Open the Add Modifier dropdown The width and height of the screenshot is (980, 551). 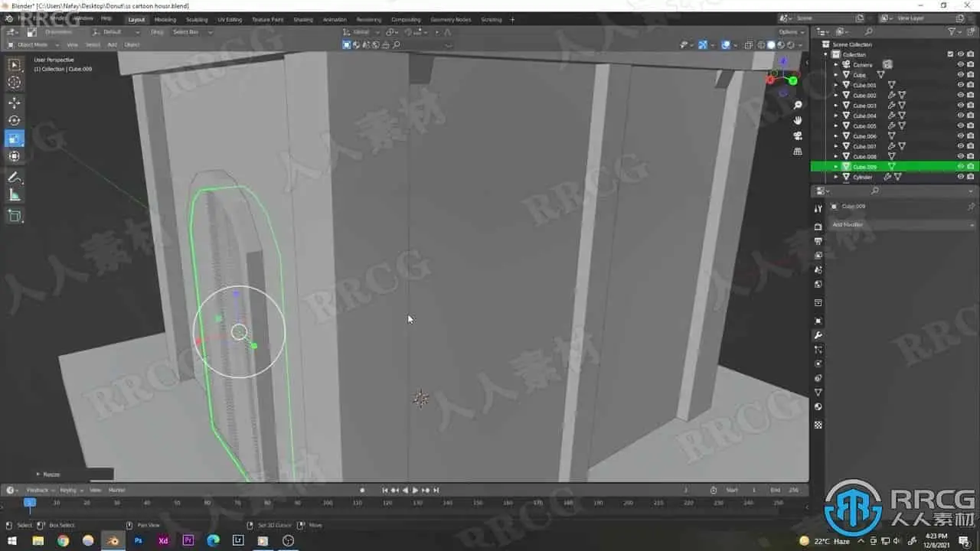[x=903, y=224]
